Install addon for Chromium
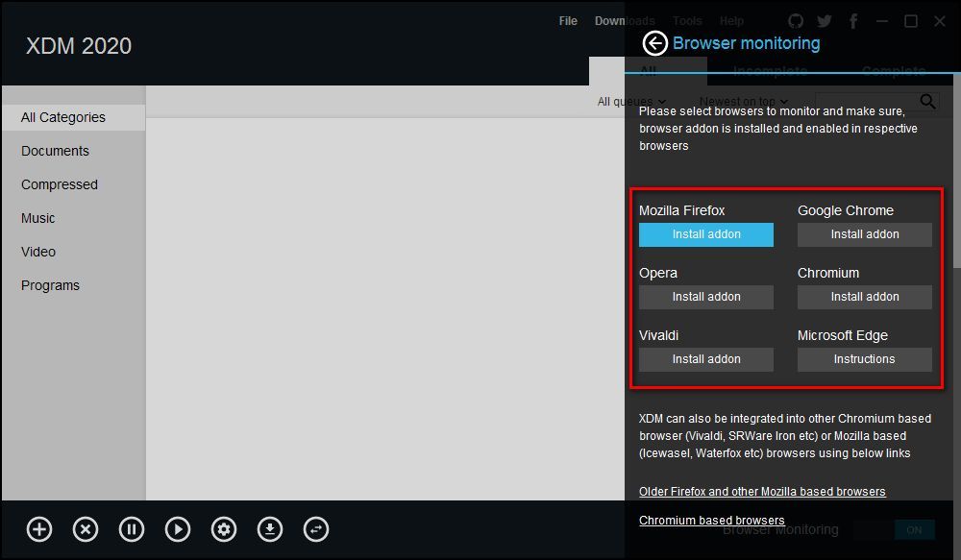This screenshot has width=961, height=560. pos(864,297)
